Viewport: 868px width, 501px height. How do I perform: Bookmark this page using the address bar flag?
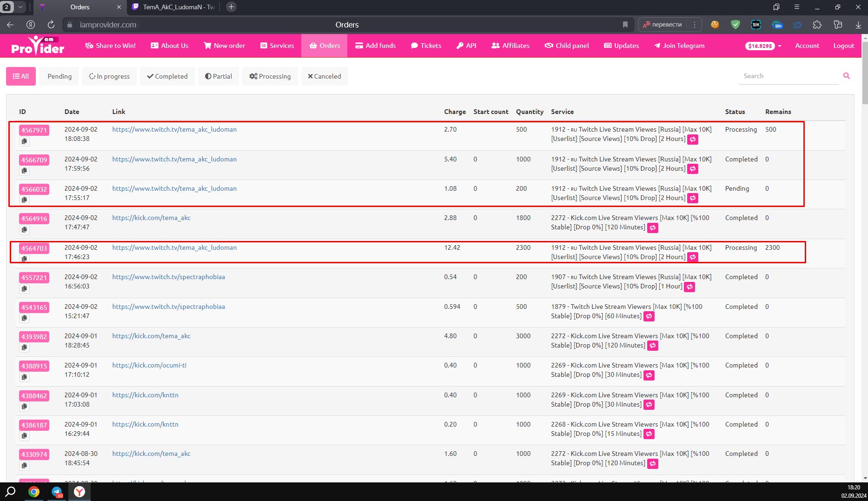pyautogui.click(x=625, y=25)
